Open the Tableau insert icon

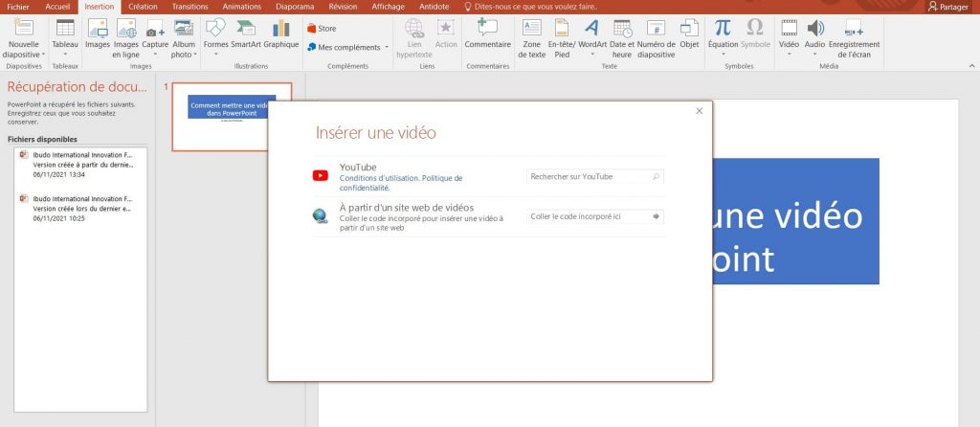click(65, 28)
